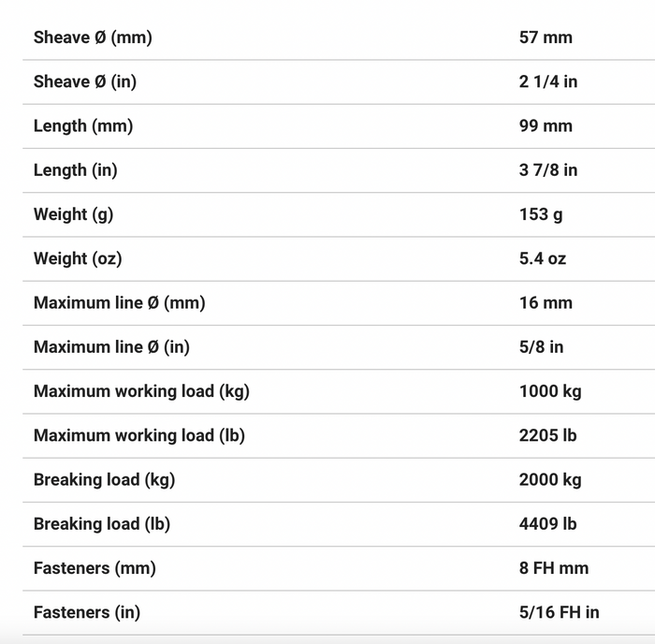The width and height of the screenshot is (655, 644).
Task: Select the Sheave Ø (mm) label
Action: (x=93, y=37)
